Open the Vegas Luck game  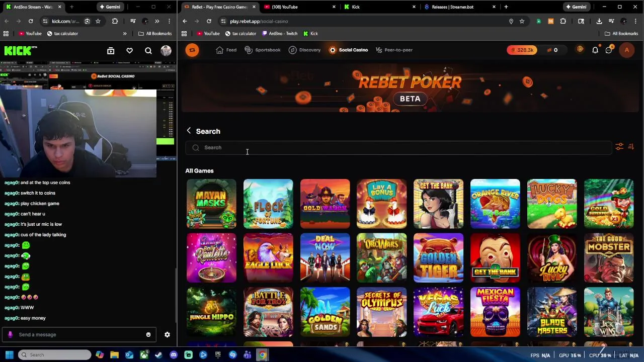coord(438,312)
